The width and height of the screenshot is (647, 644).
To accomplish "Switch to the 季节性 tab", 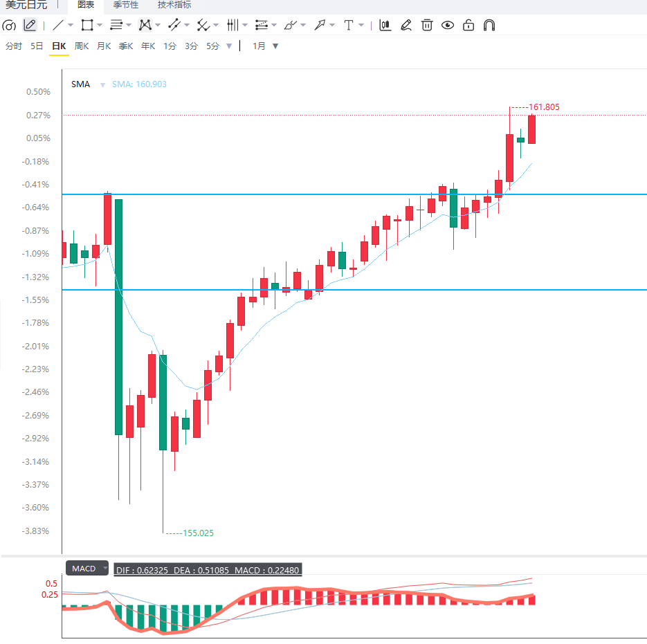I will click(x=126, y=5).
